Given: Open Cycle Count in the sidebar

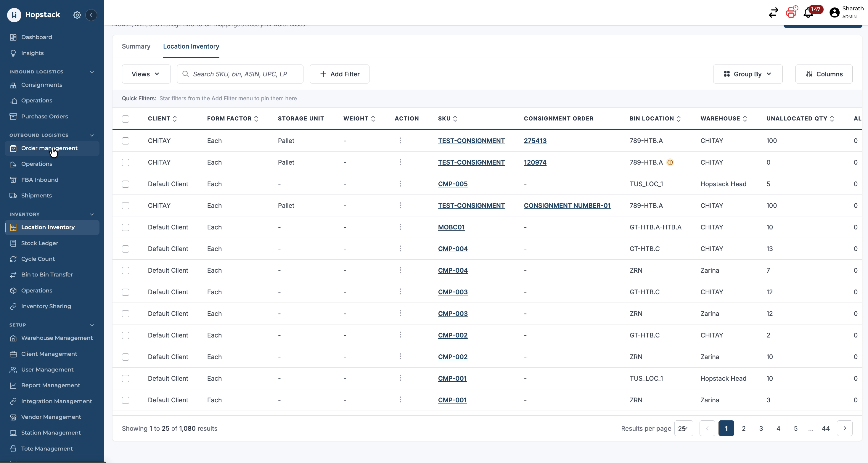Looking at the screenshot, I should coord(38,259).
